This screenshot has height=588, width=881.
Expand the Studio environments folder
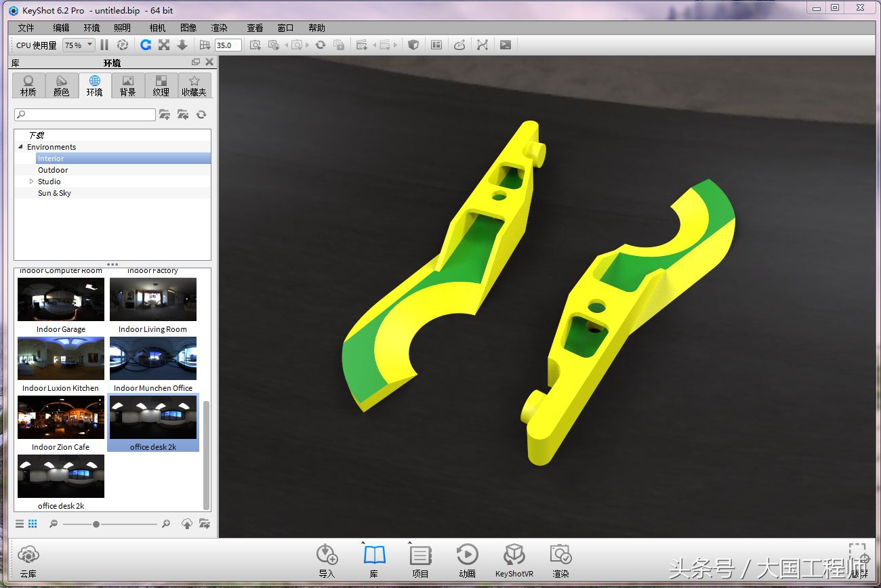30,181
